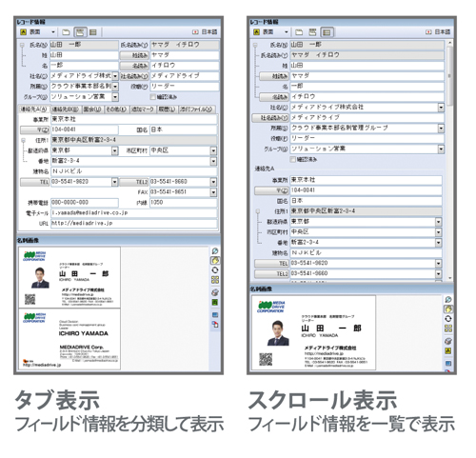Click the scroll-down arrow in the scroll view
The image size is (476, 458).
pyautogui.click(x=449, y=278)
